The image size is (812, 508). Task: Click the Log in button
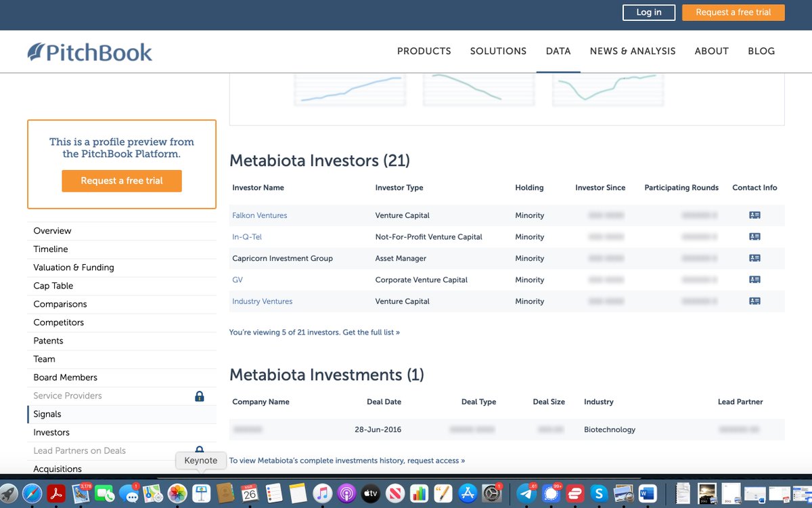pyautogui.click(x=649, y=12)
